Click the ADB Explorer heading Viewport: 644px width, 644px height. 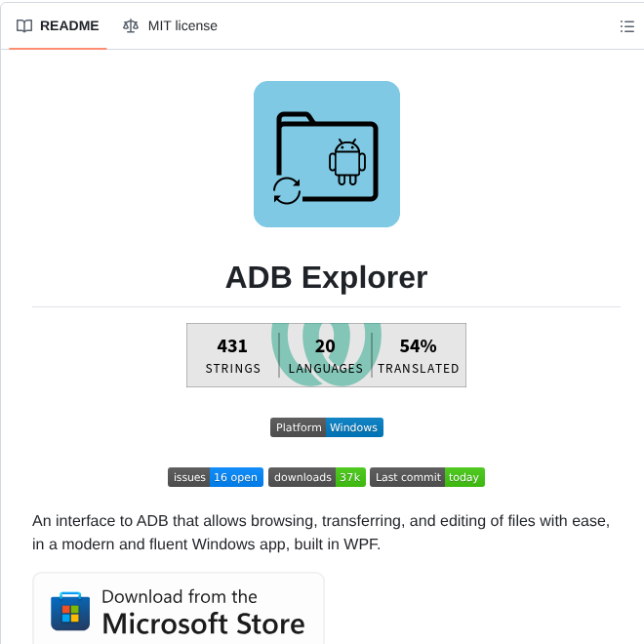point(327,278)
